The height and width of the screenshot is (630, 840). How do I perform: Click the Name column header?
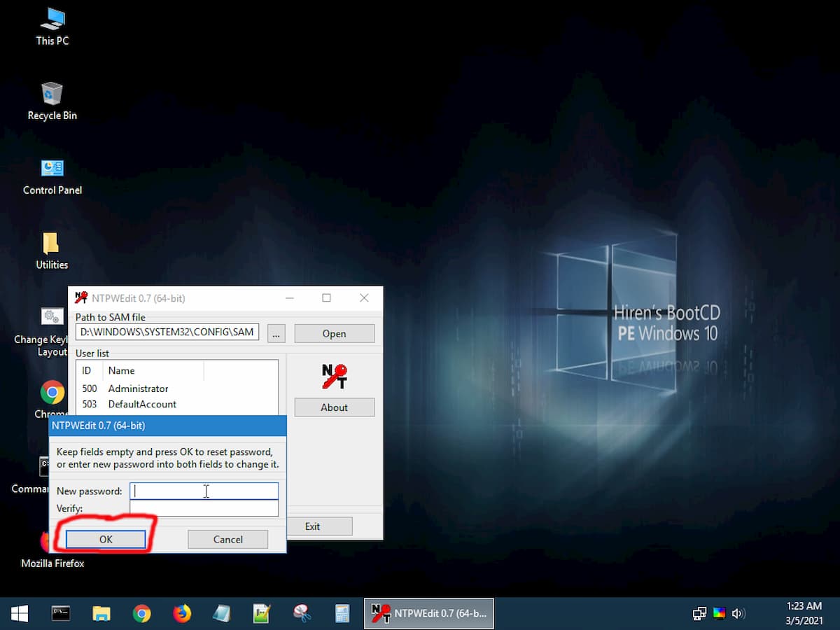pyautogui.click(x=153, y=371)
